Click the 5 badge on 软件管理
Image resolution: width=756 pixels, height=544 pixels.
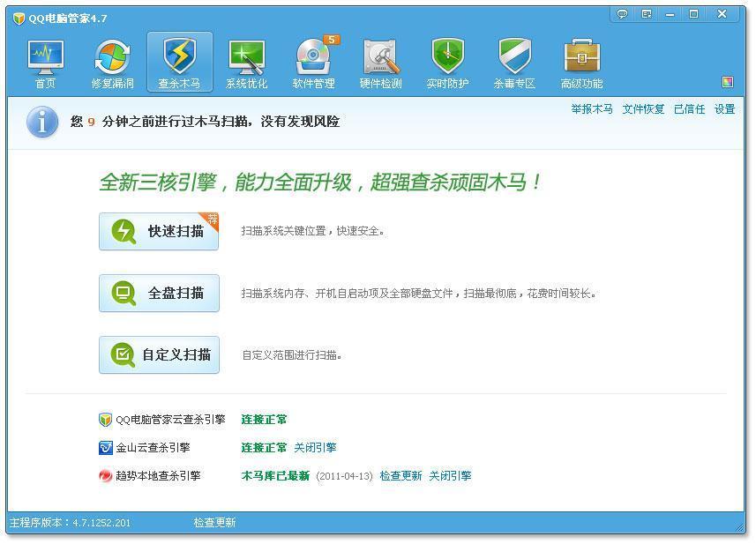pyautogui.click(x=332, y=40)
